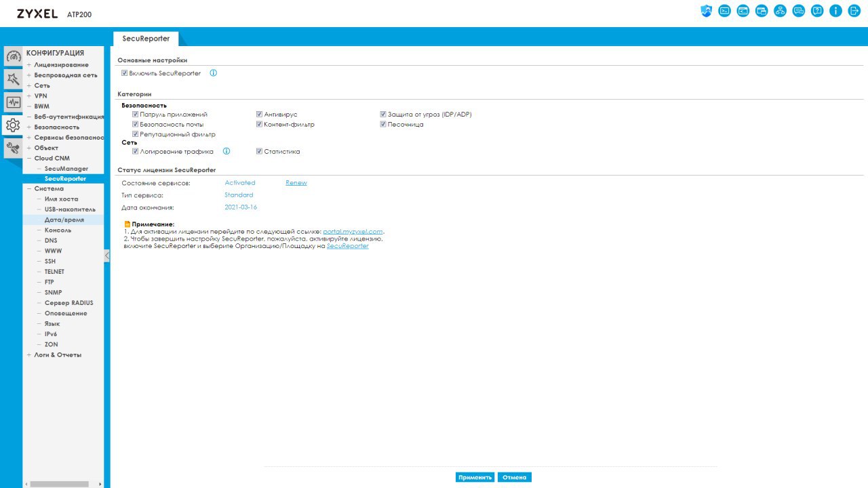Open SNMP in the navigation tree
The height and width of the screenshot is (488, 868).
tap(53, 293)
